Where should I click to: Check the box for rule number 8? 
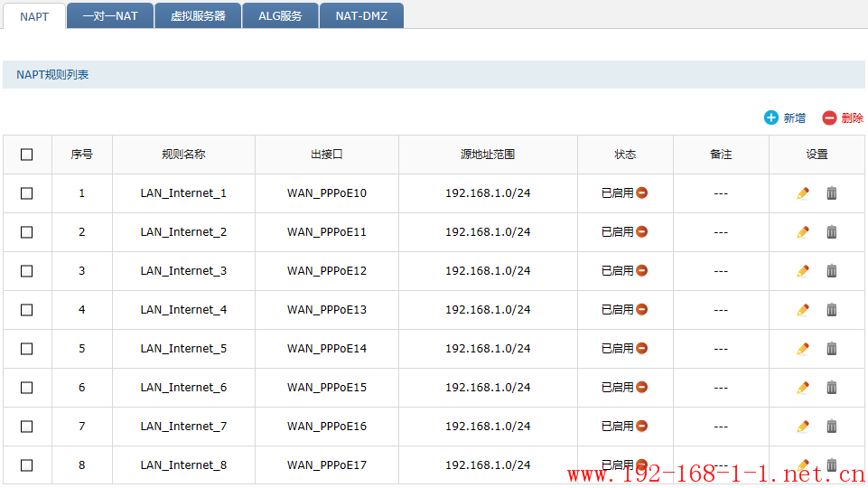click(26, 465)
